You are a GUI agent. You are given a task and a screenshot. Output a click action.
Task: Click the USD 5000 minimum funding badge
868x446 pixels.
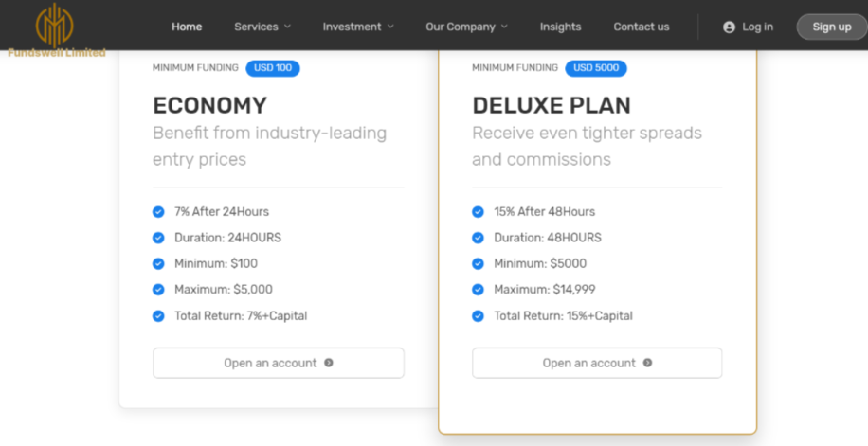pyautogui.click(x=596, y=68)
